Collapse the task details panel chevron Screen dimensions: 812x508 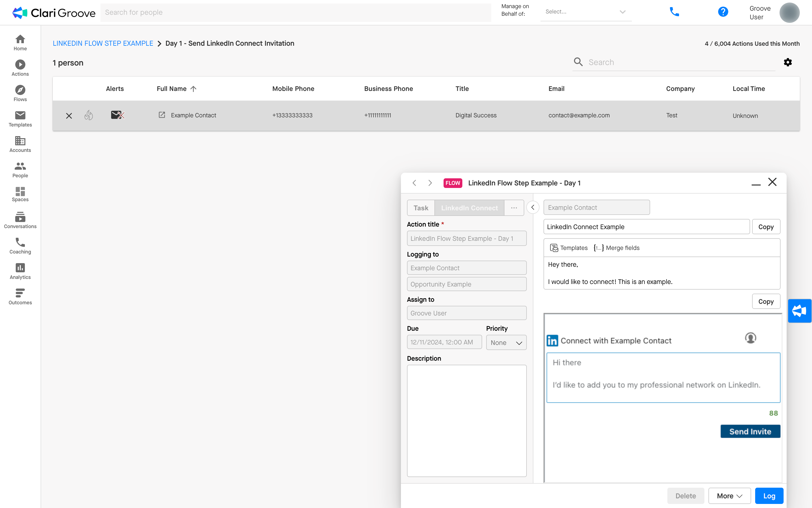coord(533,207)
